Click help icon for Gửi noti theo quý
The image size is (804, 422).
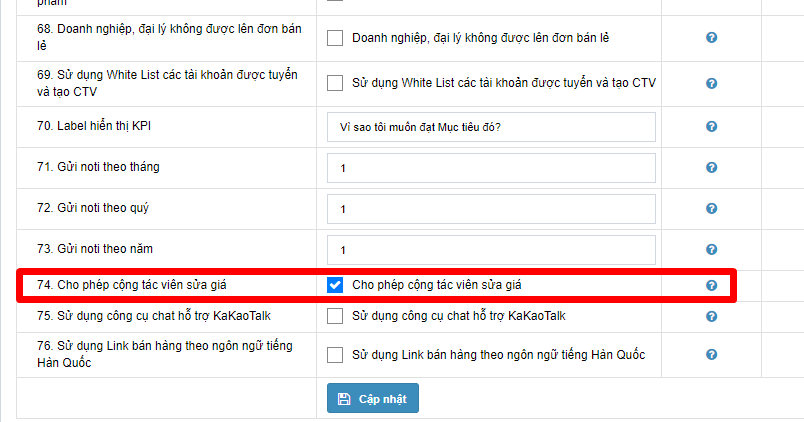coord(711,209)
